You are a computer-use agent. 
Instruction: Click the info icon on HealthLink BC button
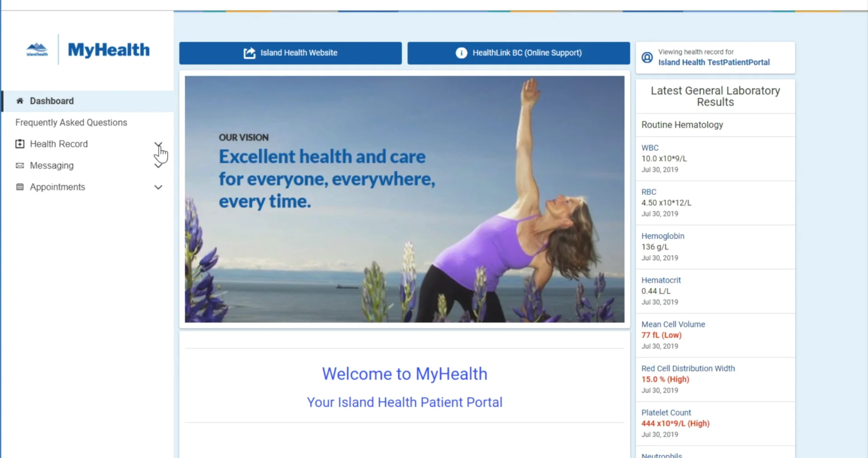461,53
